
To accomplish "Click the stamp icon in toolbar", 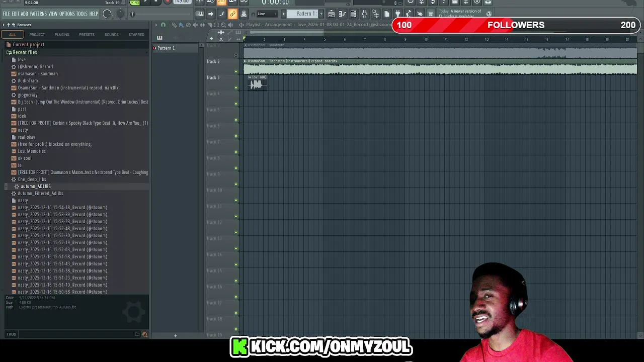I will 244,14.
